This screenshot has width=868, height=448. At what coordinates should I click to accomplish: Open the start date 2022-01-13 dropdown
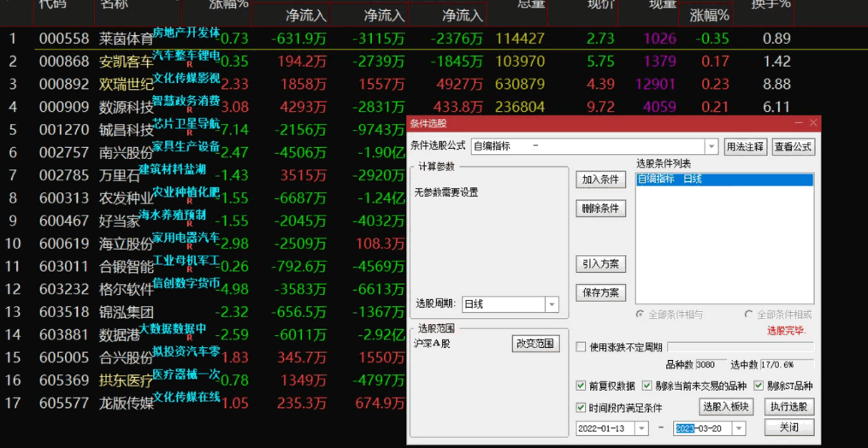click(641, 428)
